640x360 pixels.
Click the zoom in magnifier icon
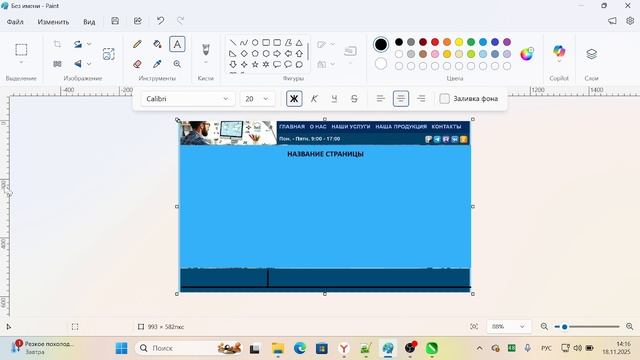coord(629,327)
